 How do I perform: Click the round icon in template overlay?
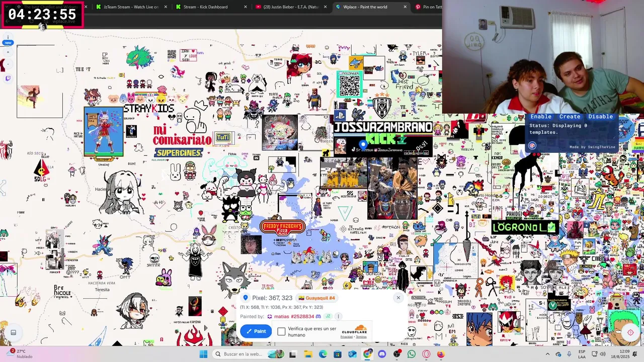(x=532, y=146)
